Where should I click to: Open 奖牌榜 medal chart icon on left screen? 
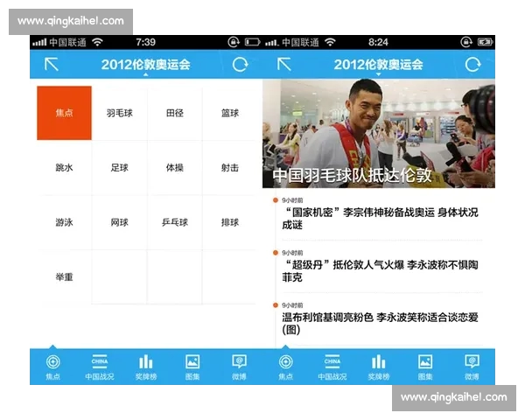pyautogui.click(x=145, y=367)
